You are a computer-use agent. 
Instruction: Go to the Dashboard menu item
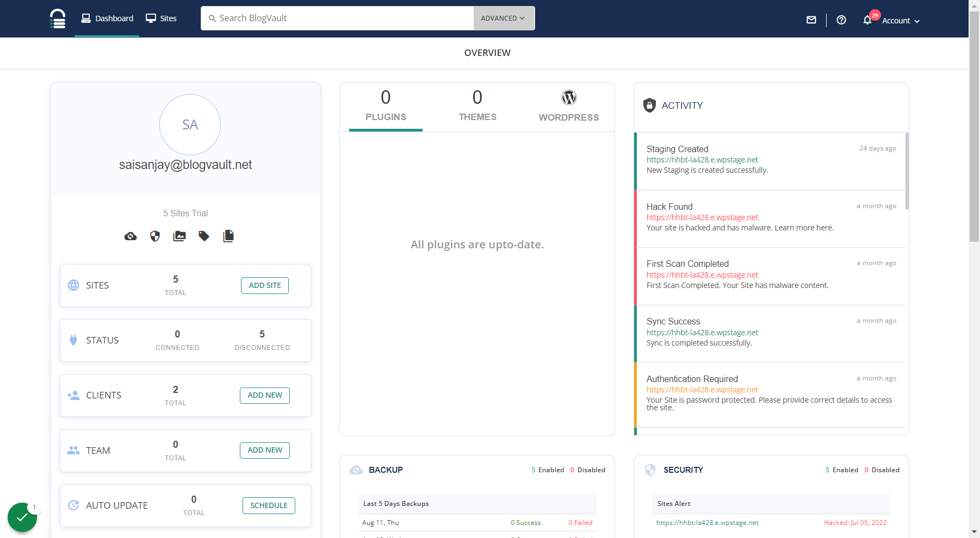[x=107, y=18]
